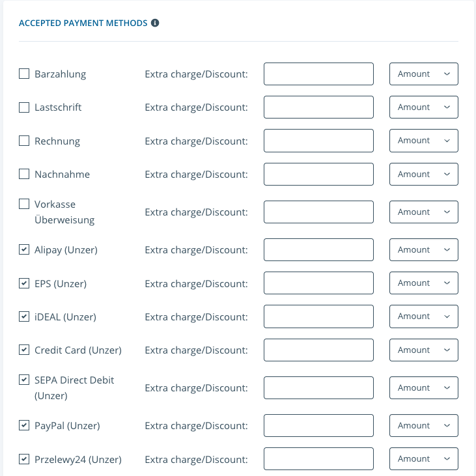
Task: Click the info icon beside Accepted Payment Methods
Action: coord(155,23)
